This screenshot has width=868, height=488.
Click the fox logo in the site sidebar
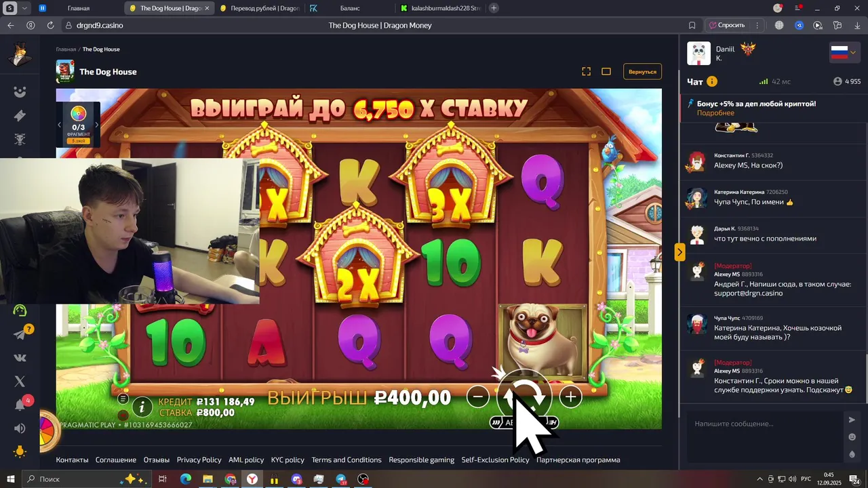pos(20,54)
